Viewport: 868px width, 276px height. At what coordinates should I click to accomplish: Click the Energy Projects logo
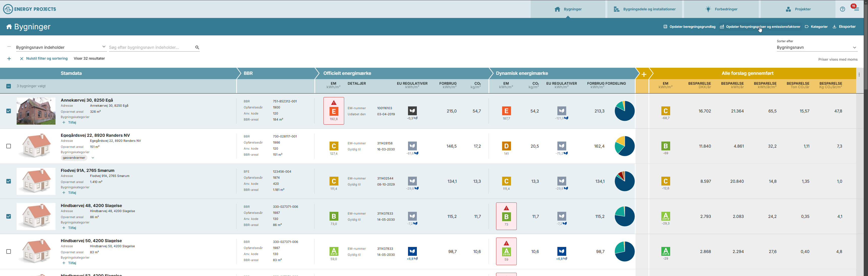tap(30, 9)
